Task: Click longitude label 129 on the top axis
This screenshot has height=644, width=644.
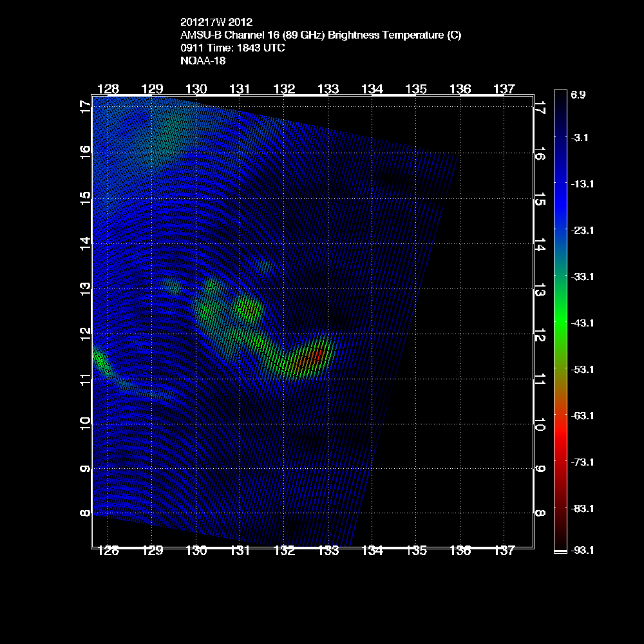Action: click(x=152, y=89)
